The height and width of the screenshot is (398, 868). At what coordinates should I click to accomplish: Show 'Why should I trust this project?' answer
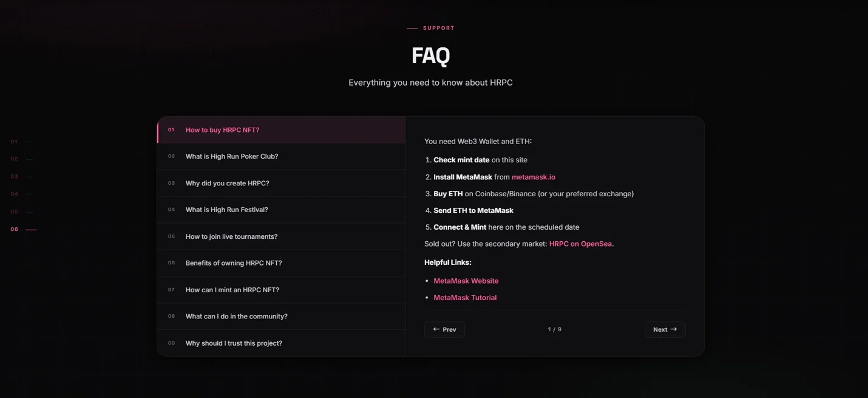tap(281, 343)
